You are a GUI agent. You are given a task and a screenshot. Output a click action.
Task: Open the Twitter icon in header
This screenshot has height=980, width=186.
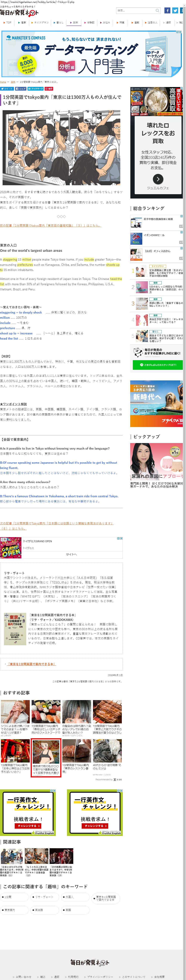[x=175, y=11]
